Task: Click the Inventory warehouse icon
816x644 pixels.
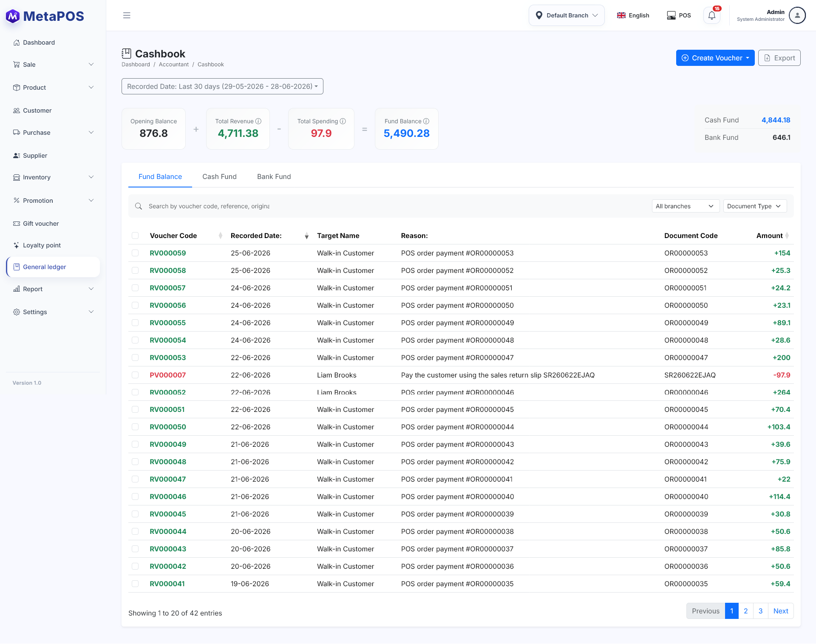Action: point(17,177)
